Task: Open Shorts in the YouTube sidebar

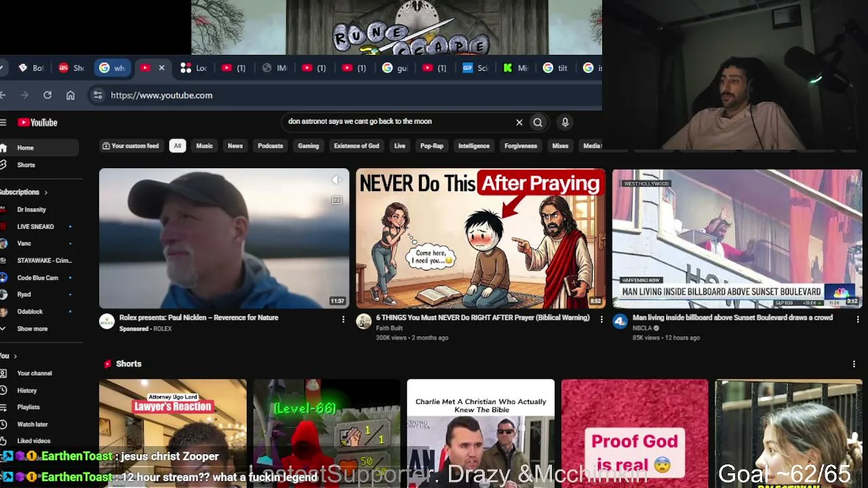Action: (x=26, y=165)
